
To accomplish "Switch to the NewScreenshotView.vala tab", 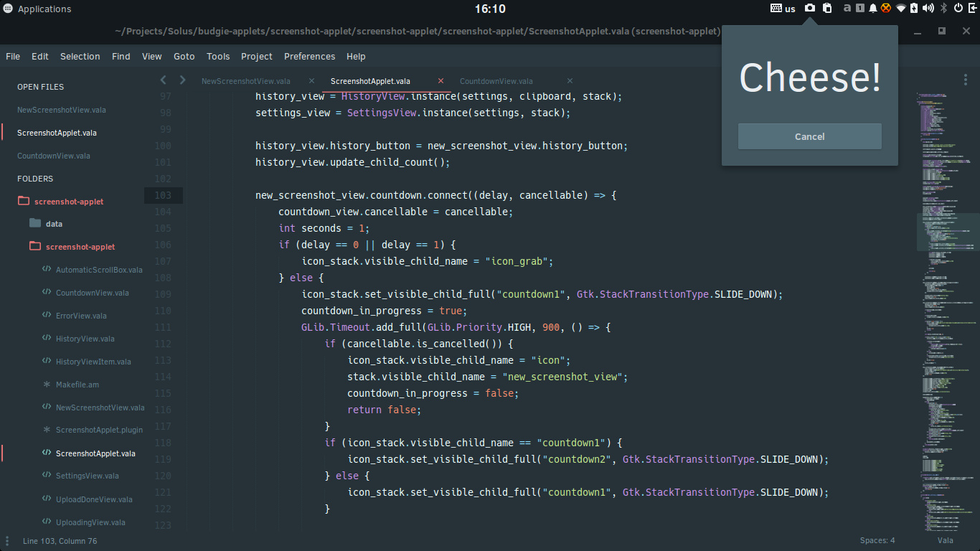I will point(246,81).
